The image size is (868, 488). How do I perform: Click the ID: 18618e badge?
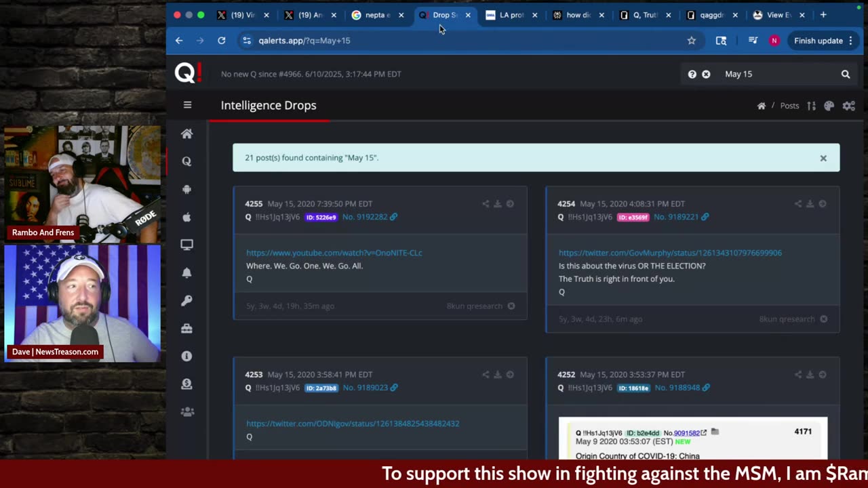634,388
